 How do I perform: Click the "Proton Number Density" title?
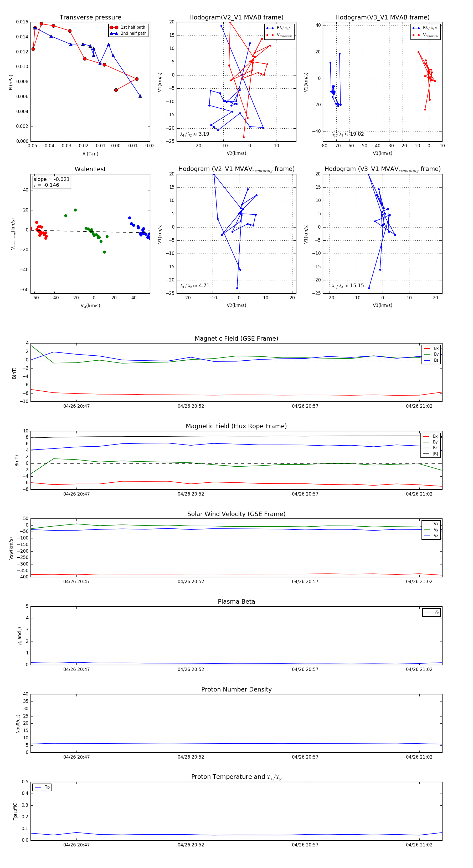point(236,689)
